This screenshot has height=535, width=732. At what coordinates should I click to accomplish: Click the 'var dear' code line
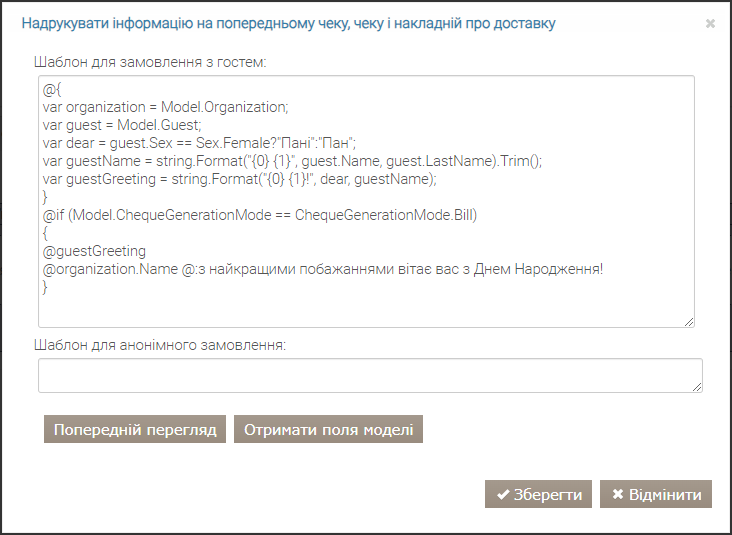click(x=200, y=143)
